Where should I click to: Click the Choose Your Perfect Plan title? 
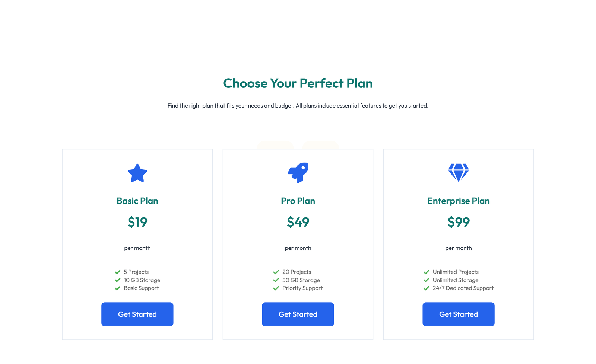[298, 83]
